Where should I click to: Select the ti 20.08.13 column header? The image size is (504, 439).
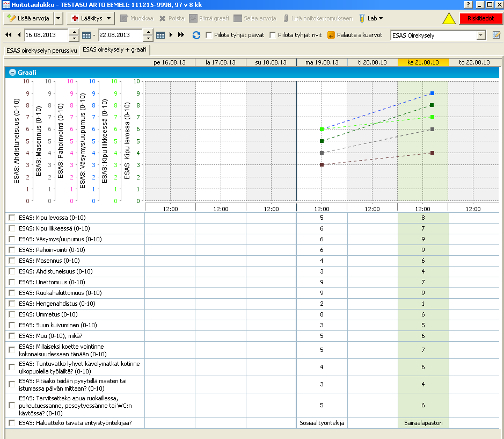[x=372, y=62]
